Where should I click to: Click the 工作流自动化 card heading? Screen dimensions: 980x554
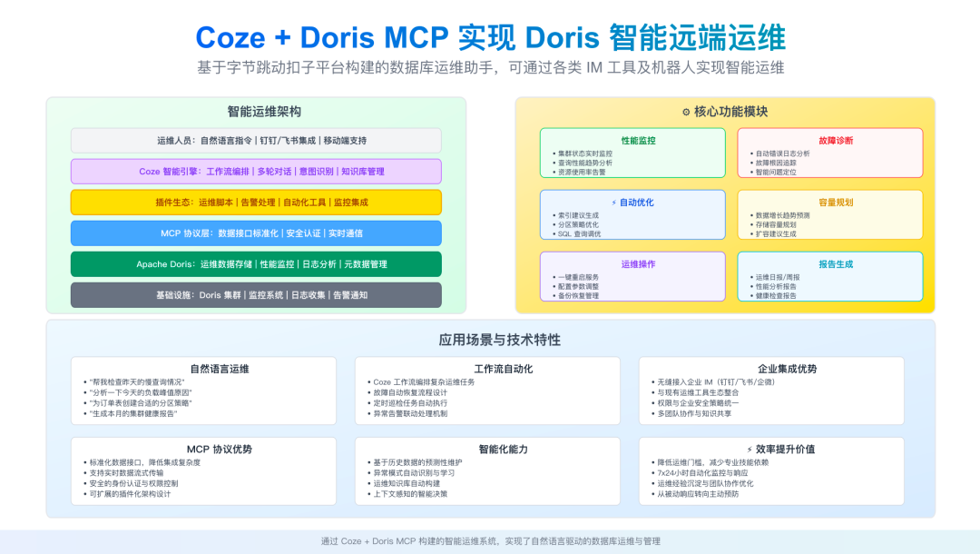[503, 369]
